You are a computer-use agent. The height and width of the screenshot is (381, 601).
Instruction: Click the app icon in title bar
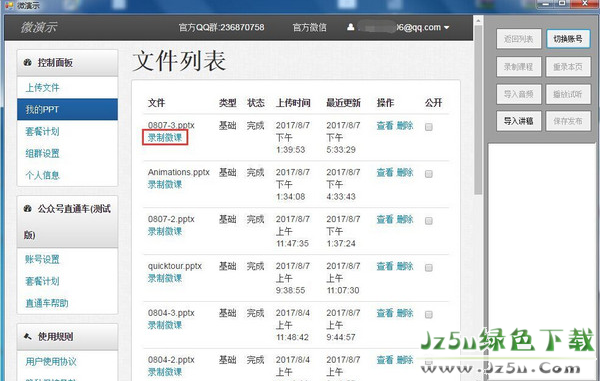[x=8, y=5]
